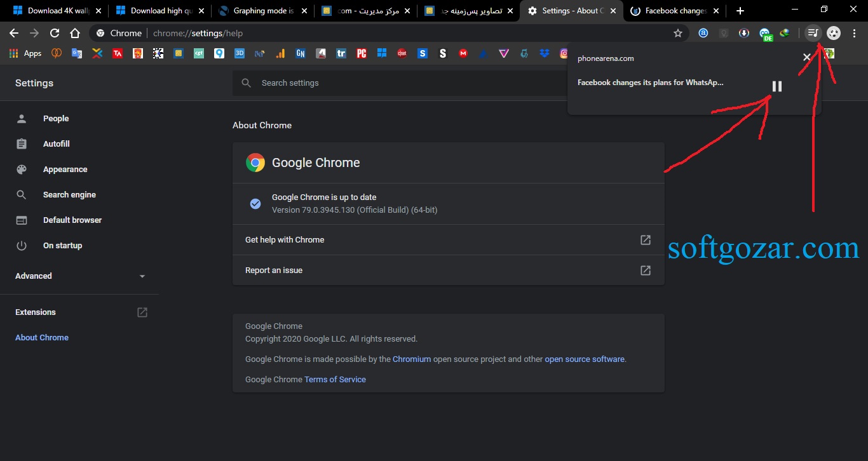This screenshot has height=461, width=868.
Task: Select About Chrome in sidebar
Action: [x=42, y=338]
